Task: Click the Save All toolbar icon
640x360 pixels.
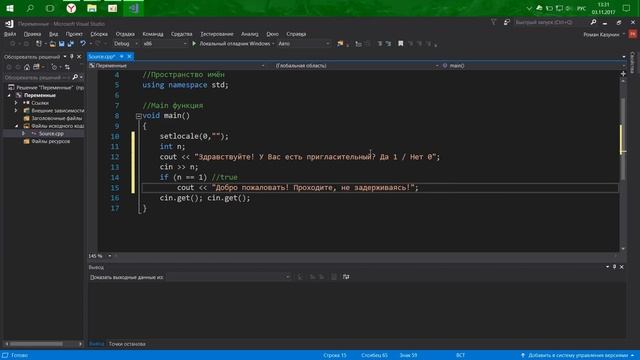Action: click(x=71, y=44)
